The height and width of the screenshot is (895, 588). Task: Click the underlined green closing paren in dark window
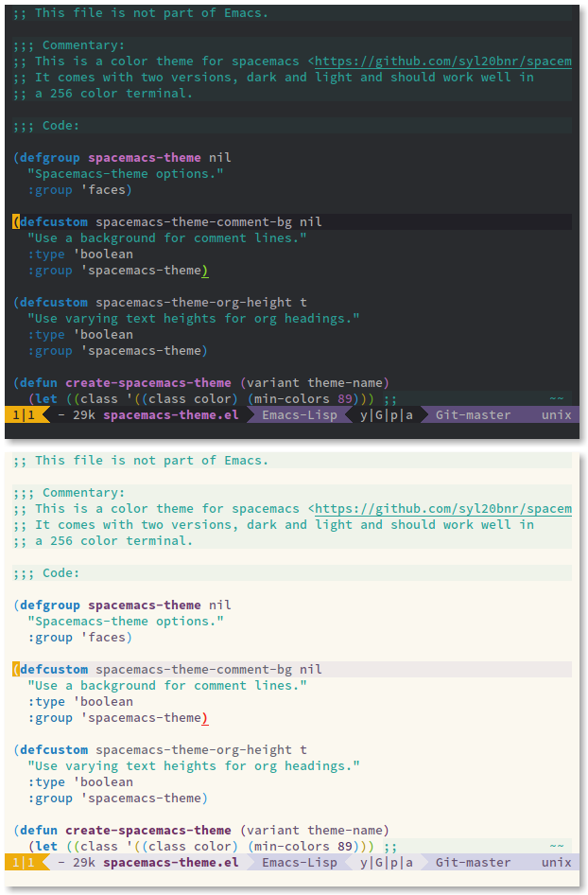tap(205, 271)
